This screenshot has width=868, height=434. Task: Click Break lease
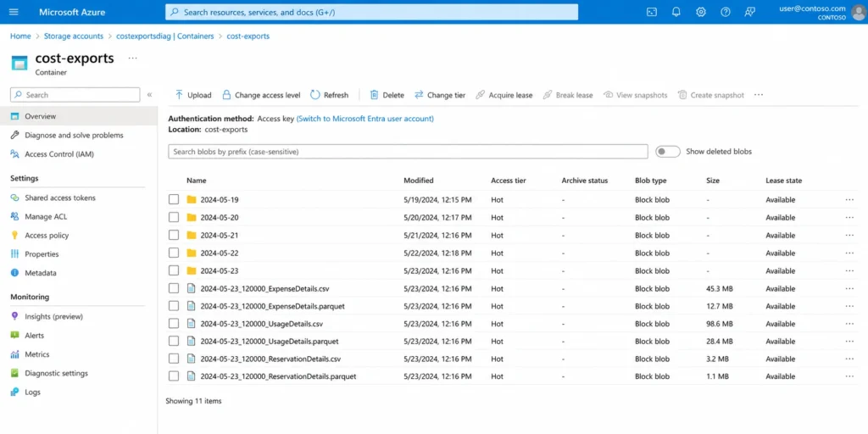point(568,95)
